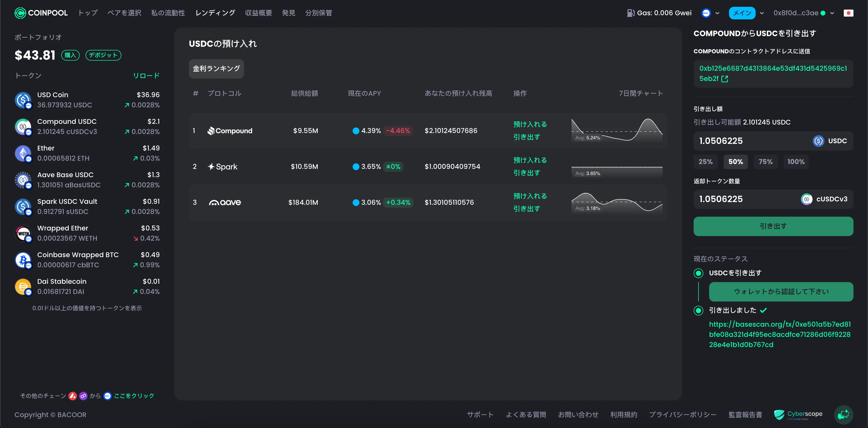Expand the network selector chevron
This screenshot has height=428, width=868.
click(717, 14)
